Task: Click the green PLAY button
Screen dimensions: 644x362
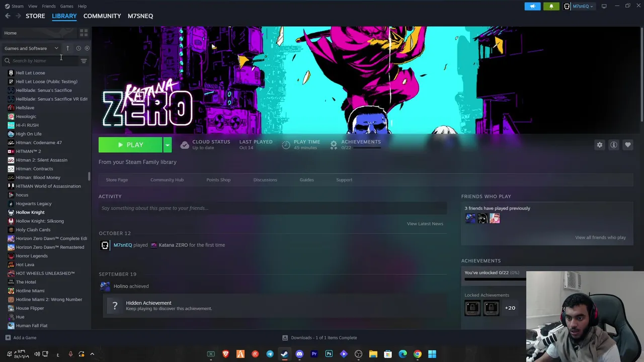Action: 130,145
